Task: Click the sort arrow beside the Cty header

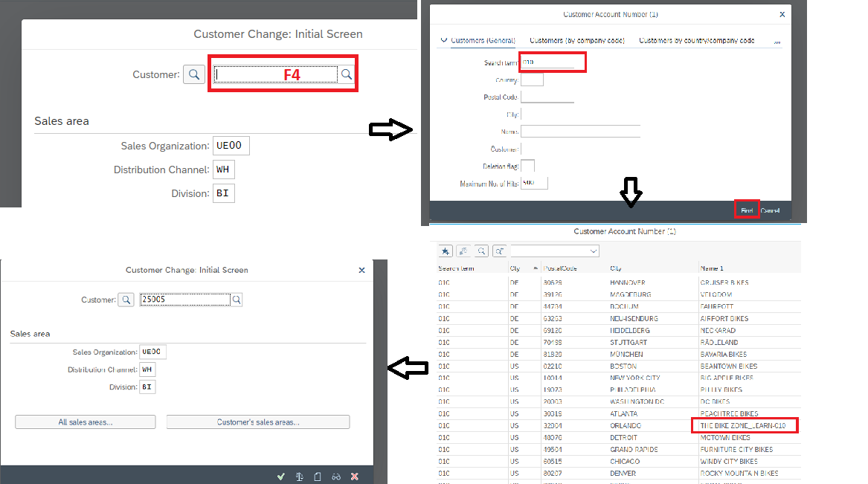Action: [x=536, y=268]
